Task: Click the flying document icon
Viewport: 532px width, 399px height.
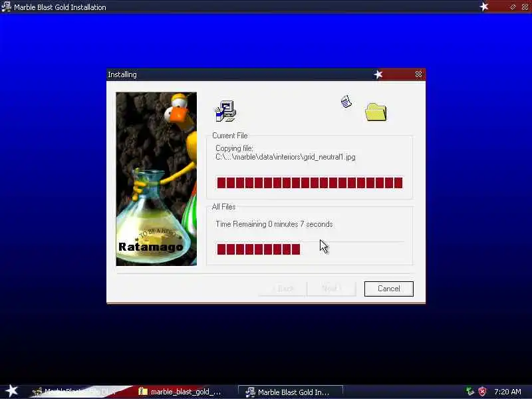Action: 346,102
